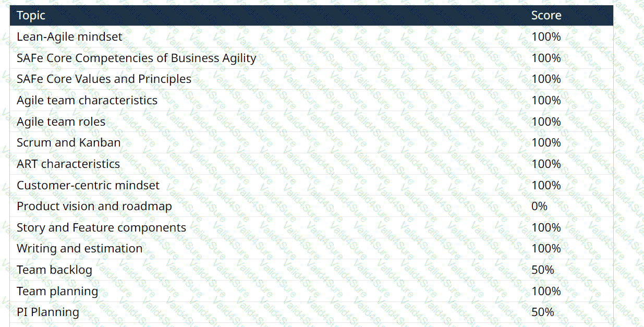The image size is (644, 327).
Task: Click the 0% score value
Action: pyautogui.click(x=539, y=206)
